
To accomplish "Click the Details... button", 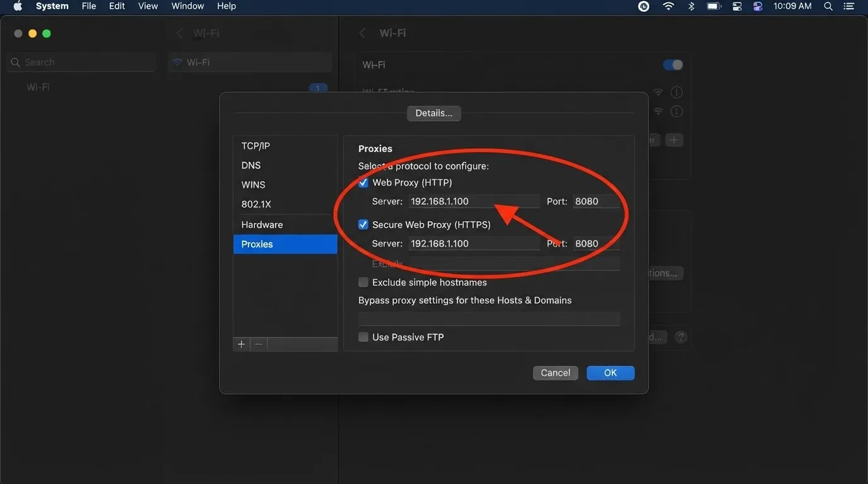I will [x=434, y=113].
